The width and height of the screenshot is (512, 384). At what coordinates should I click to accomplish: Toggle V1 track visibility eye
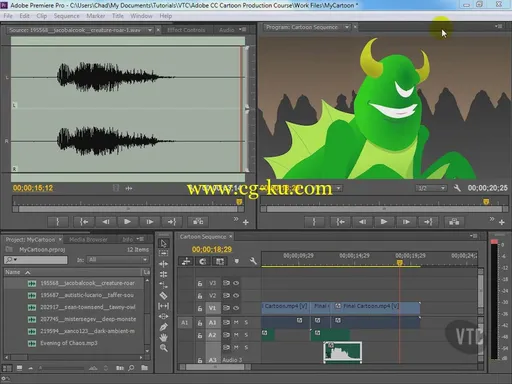(236, 308)
